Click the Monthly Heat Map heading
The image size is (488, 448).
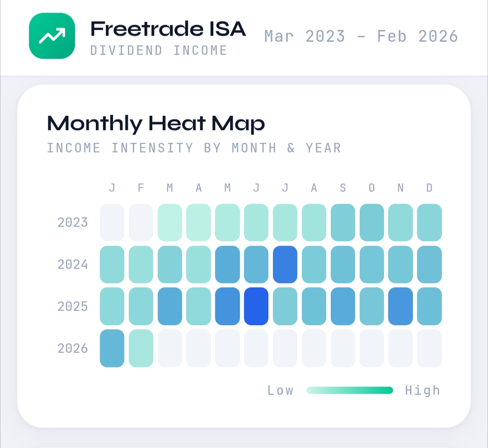[x=156, y=123]
